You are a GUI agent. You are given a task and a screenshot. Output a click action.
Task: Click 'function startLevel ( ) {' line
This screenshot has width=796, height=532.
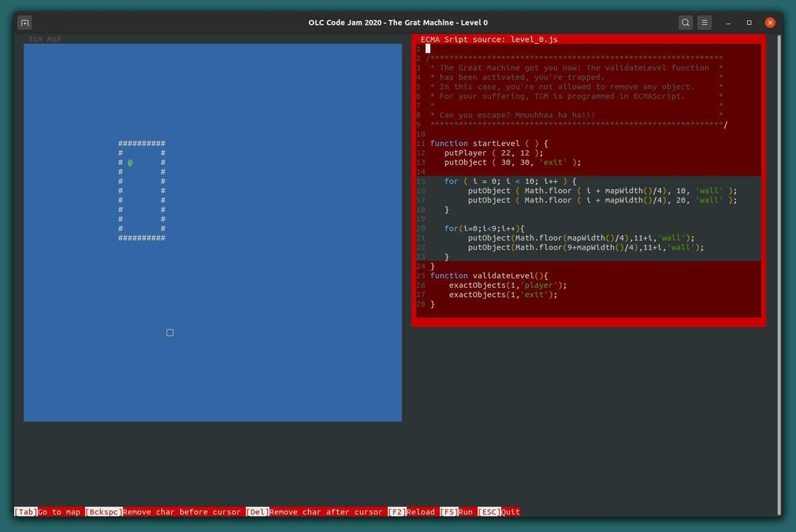pos(489,144)
